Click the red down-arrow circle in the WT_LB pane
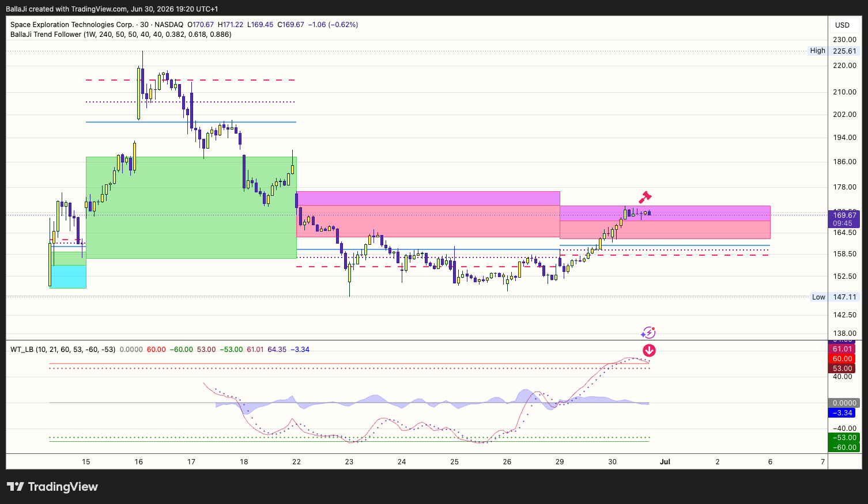Screen dimensions: 868x504 tap(649, 350)
